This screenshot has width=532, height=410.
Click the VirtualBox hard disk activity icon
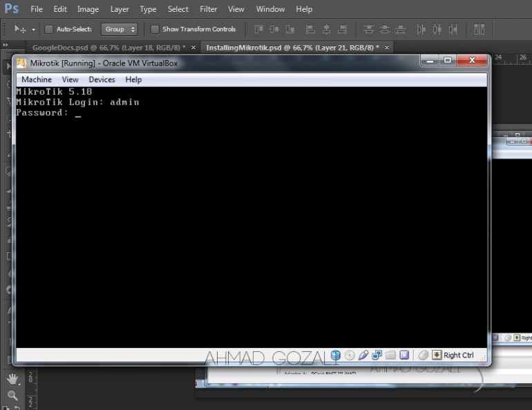pos(336,355)
